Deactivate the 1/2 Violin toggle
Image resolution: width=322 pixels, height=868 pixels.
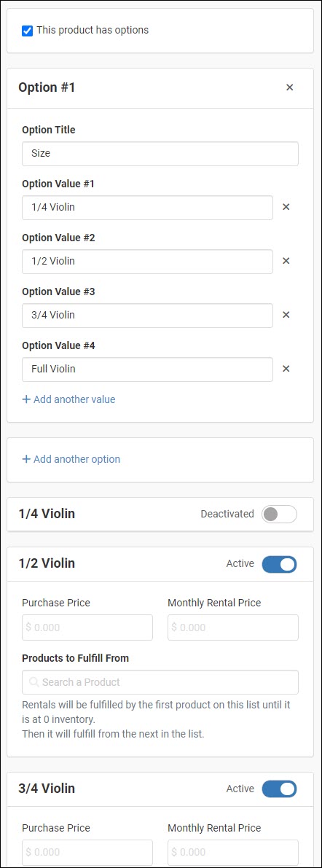pyautogui.click(x=280, y=564)
